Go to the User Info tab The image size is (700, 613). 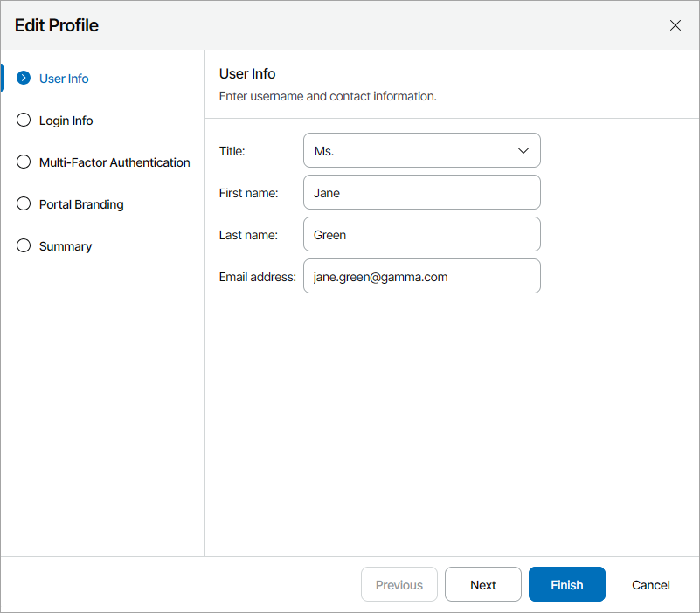coord(64,79)
